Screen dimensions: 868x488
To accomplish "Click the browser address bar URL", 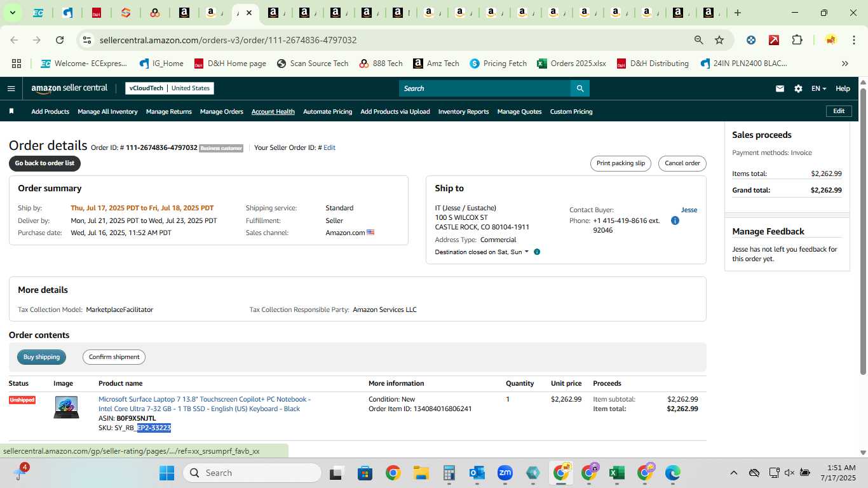I will (228, 40).
